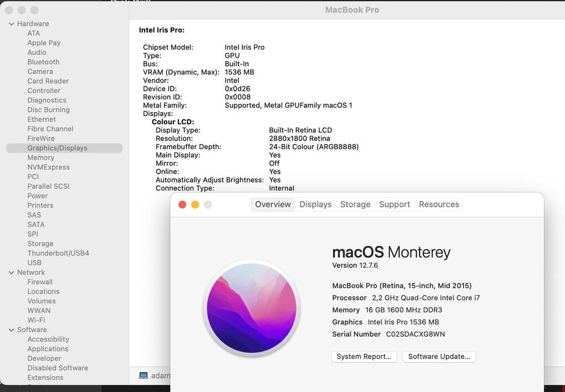Select Graphics/Displays in the sidebar
The width and height of the screenshot is (565, 392).
point(64,148)
